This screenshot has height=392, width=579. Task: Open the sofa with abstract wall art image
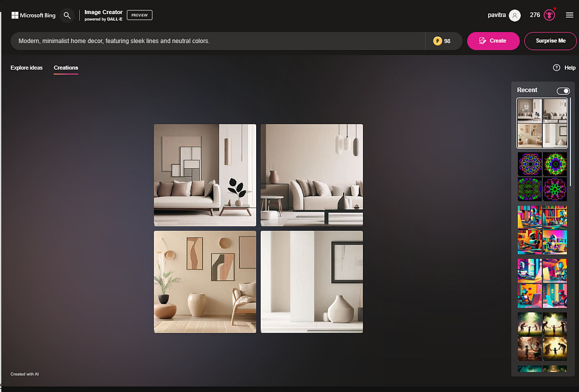205,175
